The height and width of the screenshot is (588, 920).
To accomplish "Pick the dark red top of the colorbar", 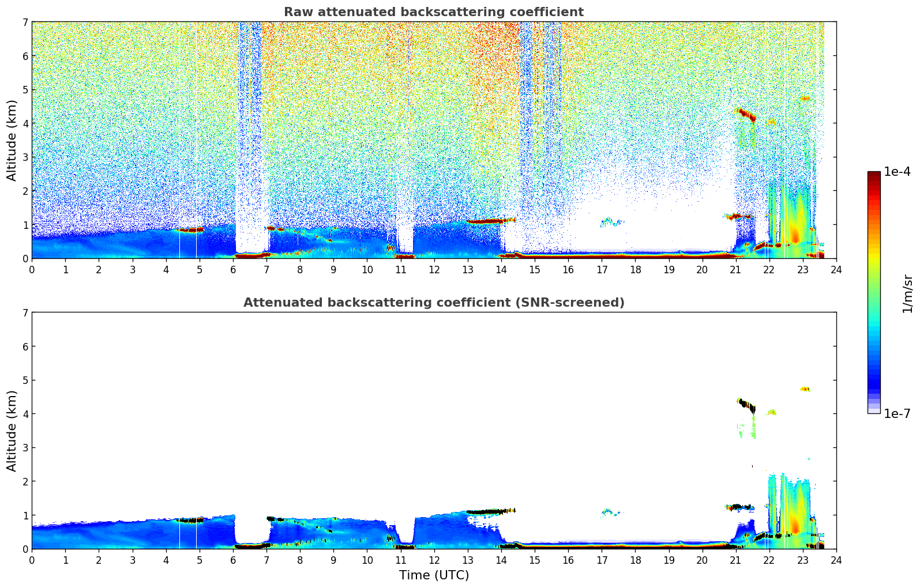I will coord(874,175).
